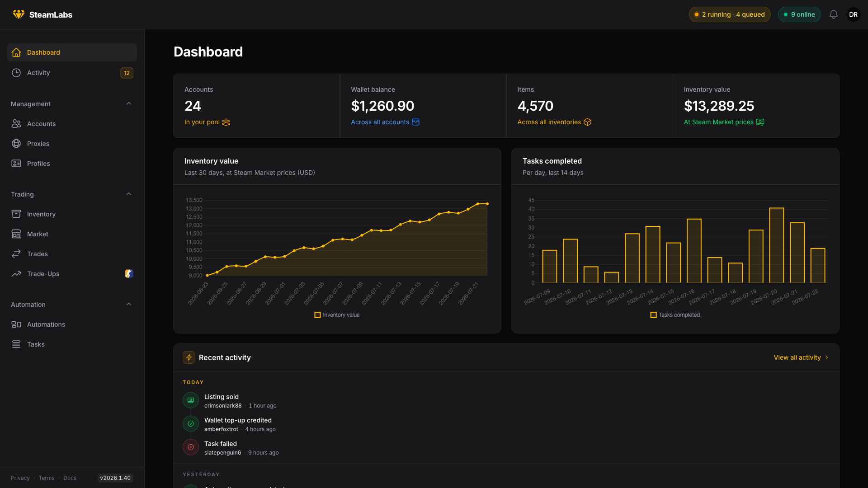Open the Privacy link
This screenshot has width=868, height=488.
click(20, 478)
